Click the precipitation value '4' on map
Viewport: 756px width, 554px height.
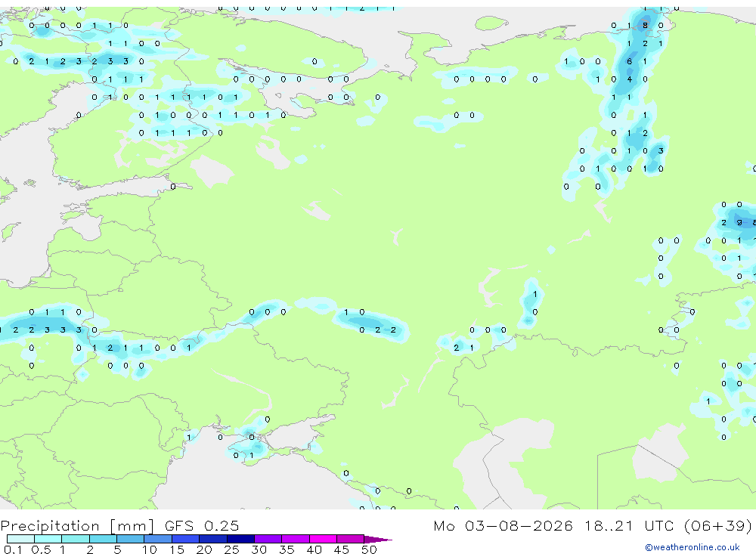click(629, 79)
